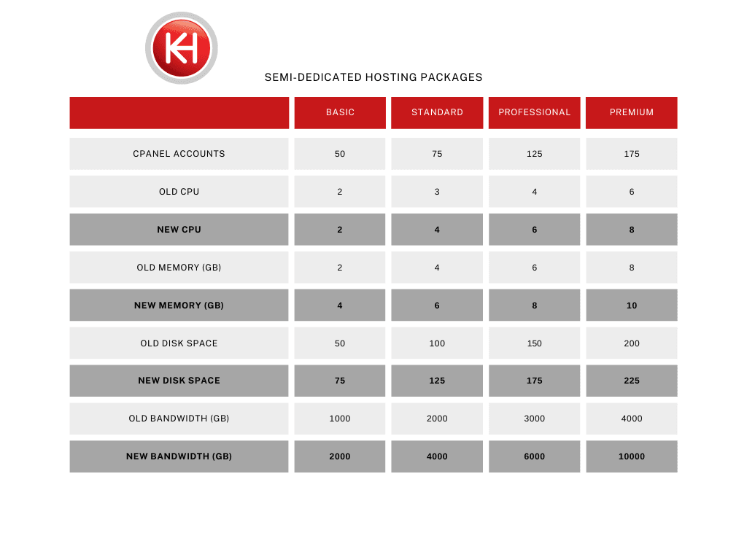The height and width of the screenshot is (560, 747).
Task: Click the Old Disk Space label
Action: 179,343
